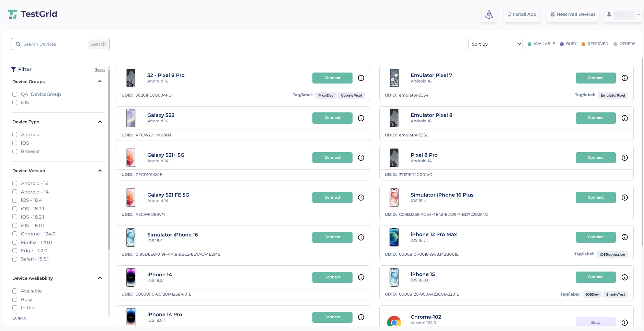Click info icon for Simulator iPhone 16

(x=361, y=237)
